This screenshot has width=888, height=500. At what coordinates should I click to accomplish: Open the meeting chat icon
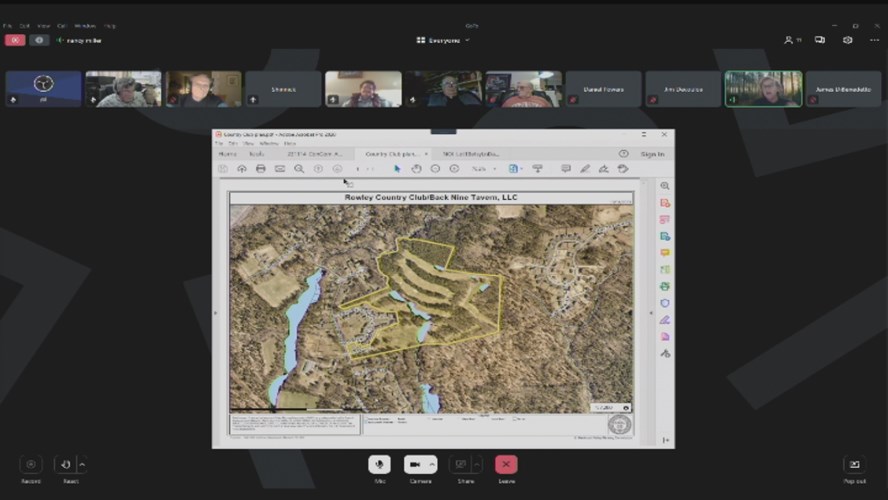click(819, 40)
